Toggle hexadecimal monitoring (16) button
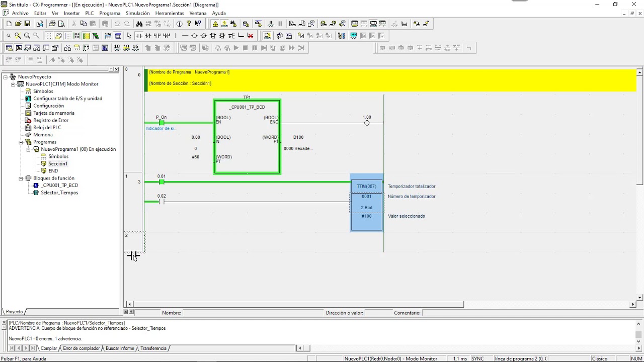 [135, 48]
